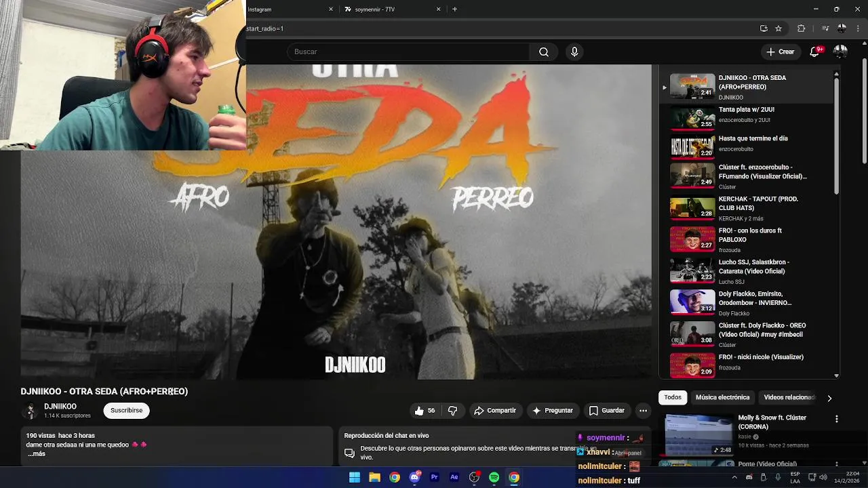
Task: Open Windows Start menu
Action: (355, 477)
